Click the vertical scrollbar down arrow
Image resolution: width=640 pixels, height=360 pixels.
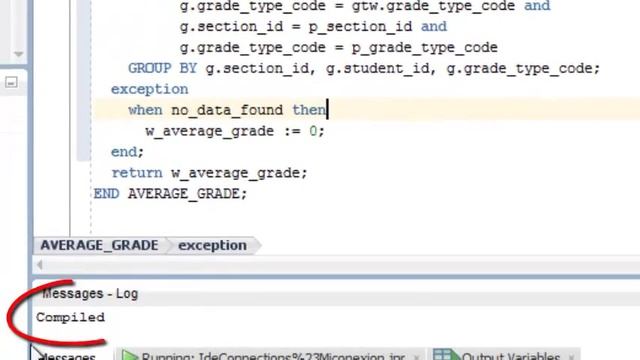click(x=18, y=54)
